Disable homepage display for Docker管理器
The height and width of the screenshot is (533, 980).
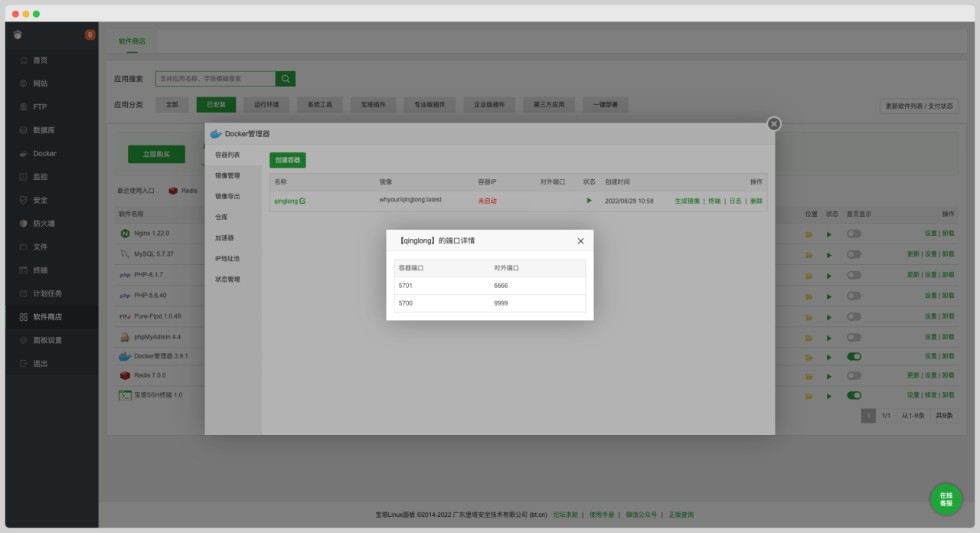854,356
